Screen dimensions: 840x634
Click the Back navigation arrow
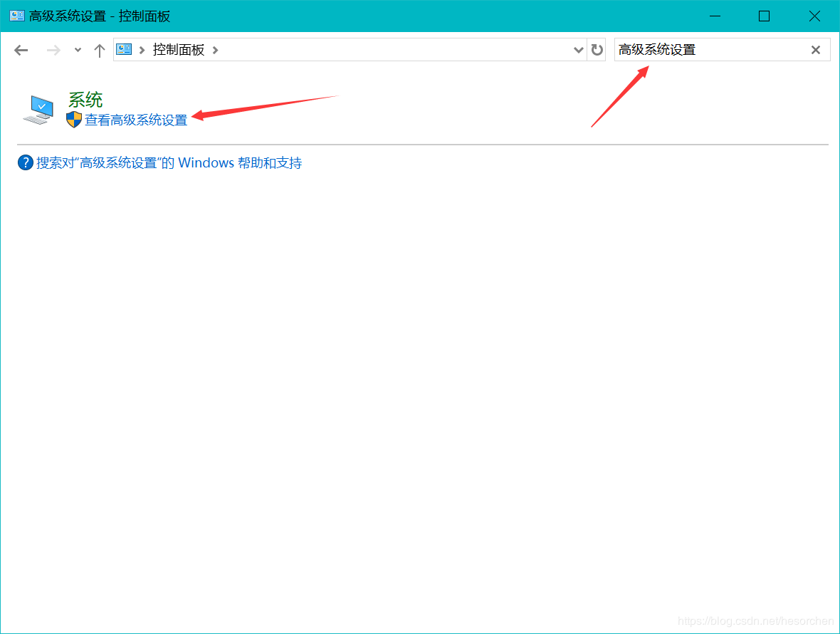coord(21,50)
